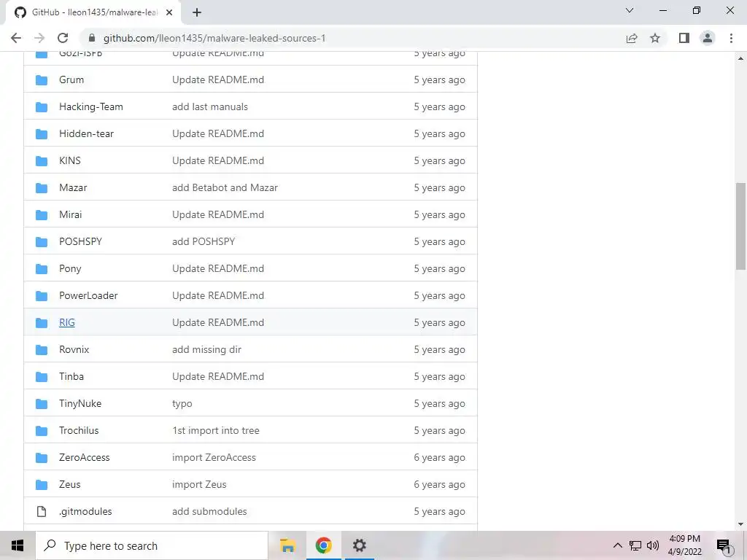Open the 'add missing dir' commit message

[x=206, y=350]
